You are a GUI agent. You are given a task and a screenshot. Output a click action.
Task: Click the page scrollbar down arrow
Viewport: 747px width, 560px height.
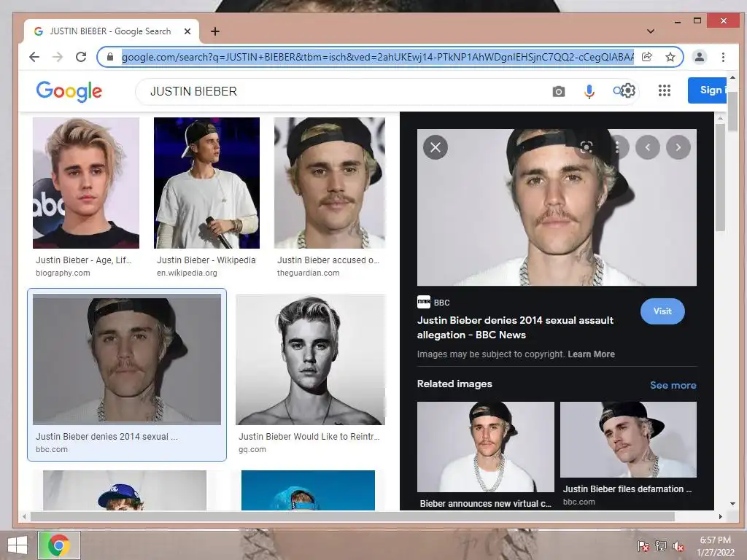pyautogui.click(x=732, y=504)
